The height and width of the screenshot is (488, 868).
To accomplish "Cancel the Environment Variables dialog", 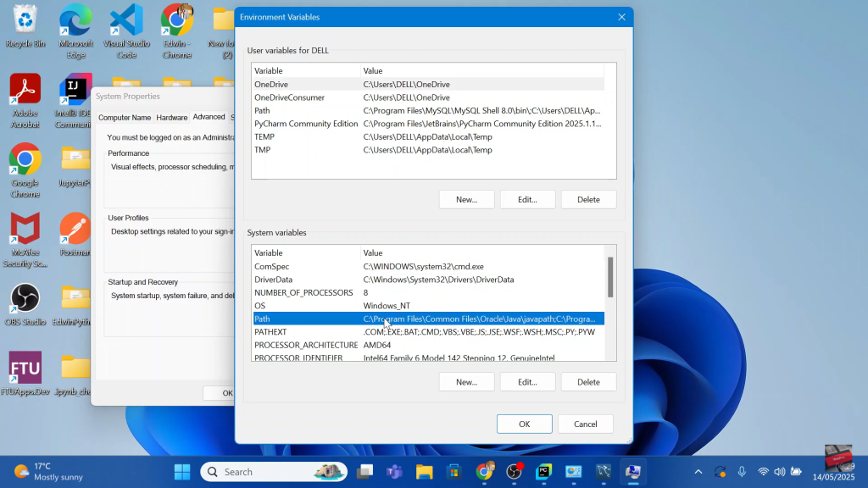I will tap(585, 424).
